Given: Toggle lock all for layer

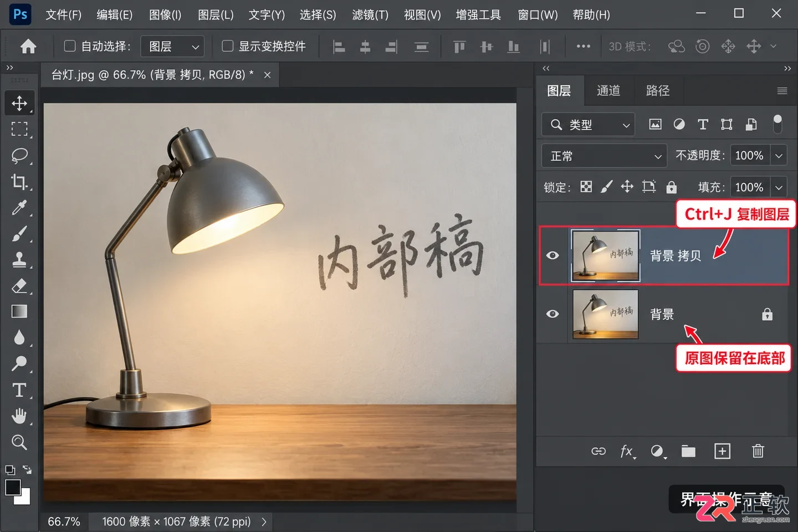Looking at the screenshot, I should (x=671, y=187).
